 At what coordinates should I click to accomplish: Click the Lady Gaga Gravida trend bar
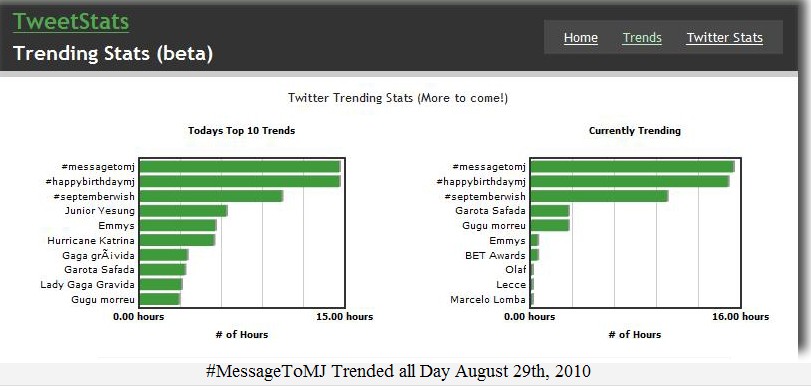(x=161, y=284)
